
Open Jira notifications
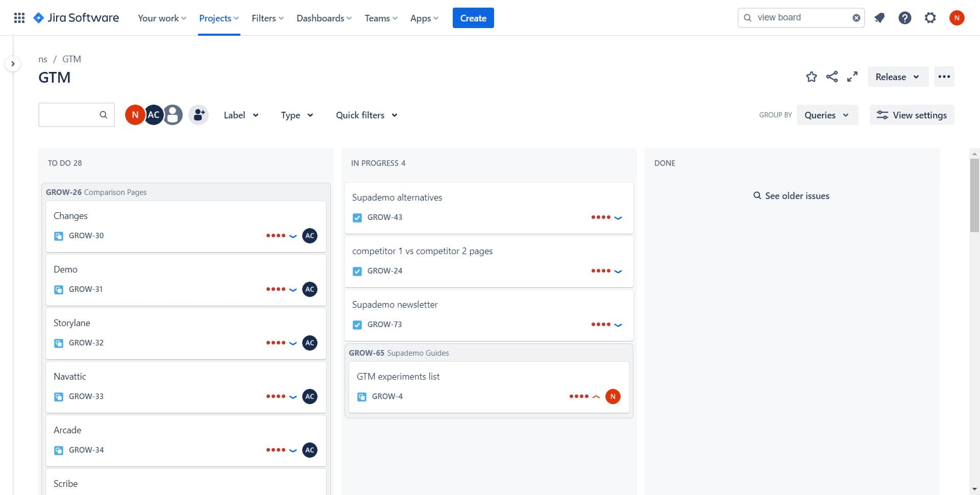[x=879, y=17]
